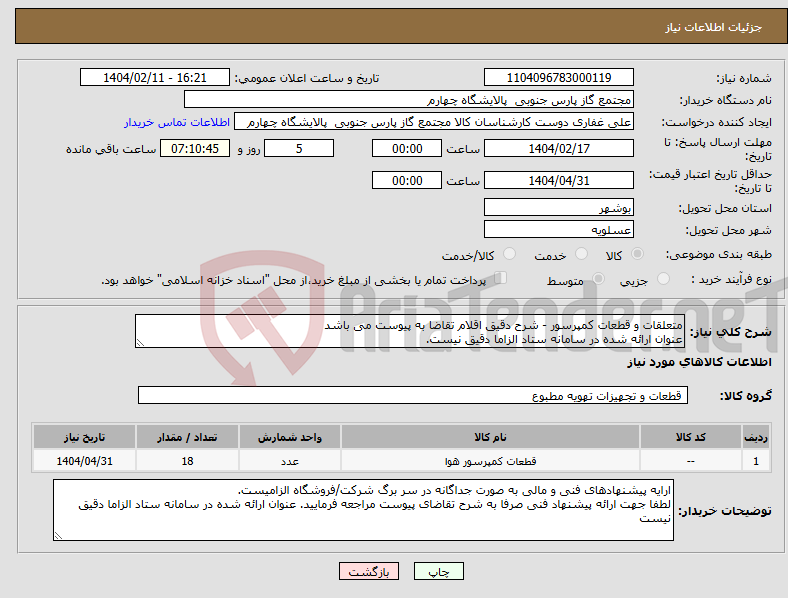Toggle the اسناد خزانه اسلامی payment checkbox
Screen dimensions: 788x598
coord(501,278)
